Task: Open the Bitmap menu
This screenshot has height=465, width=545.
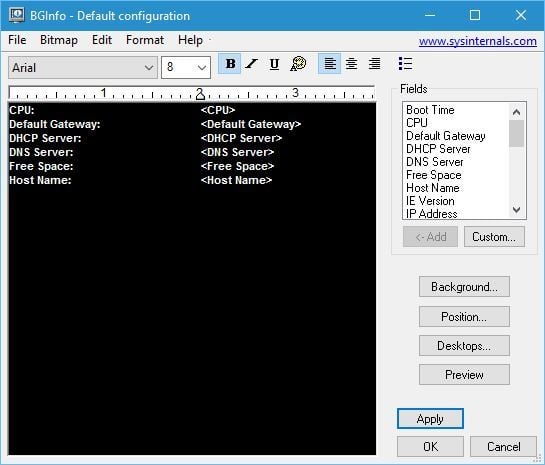Action: pos(59,40)
